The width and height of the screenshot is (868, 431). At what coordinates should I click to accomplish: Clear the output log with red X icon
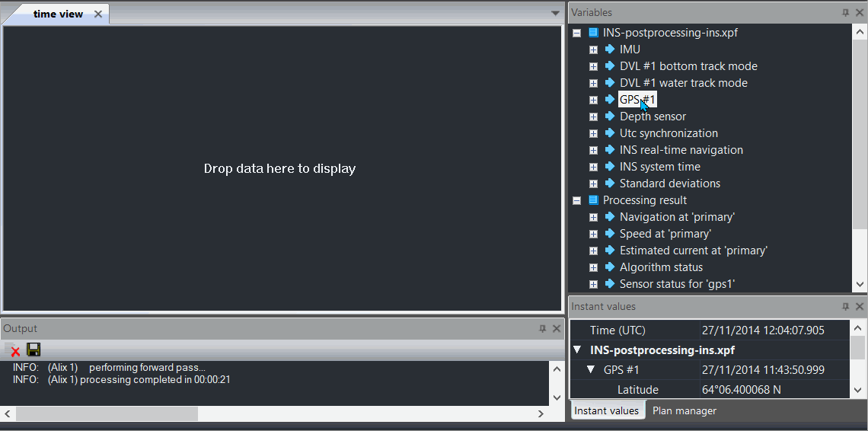(13, 350)
